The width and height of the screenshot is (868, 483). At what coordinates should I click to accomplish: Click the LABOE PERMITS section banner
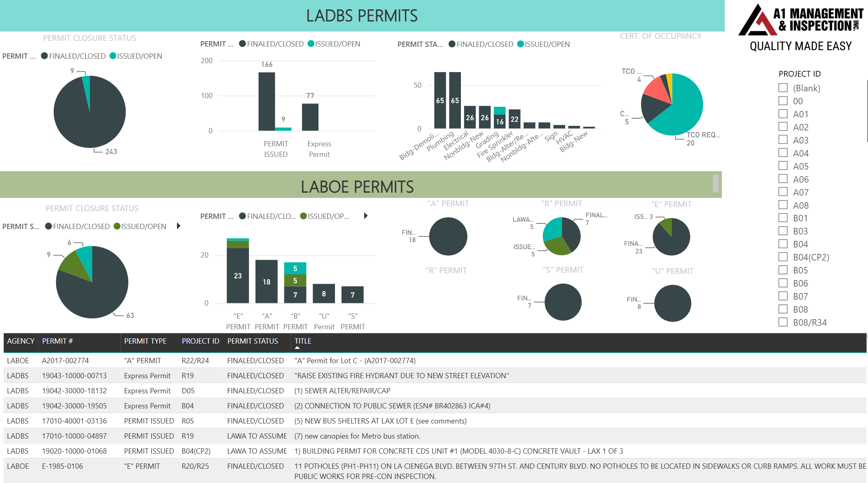coord(361,185)
